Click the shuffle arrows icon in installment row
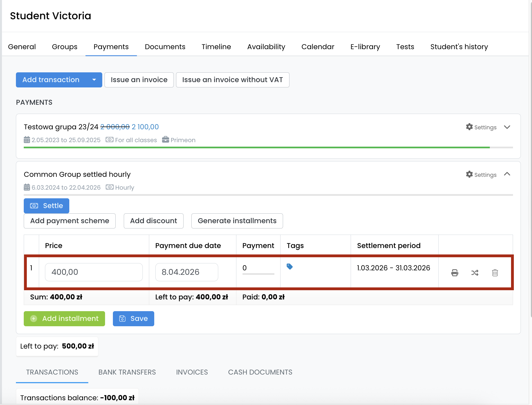Viewport: 532px width, 405px height. click(x=475, y=273)
